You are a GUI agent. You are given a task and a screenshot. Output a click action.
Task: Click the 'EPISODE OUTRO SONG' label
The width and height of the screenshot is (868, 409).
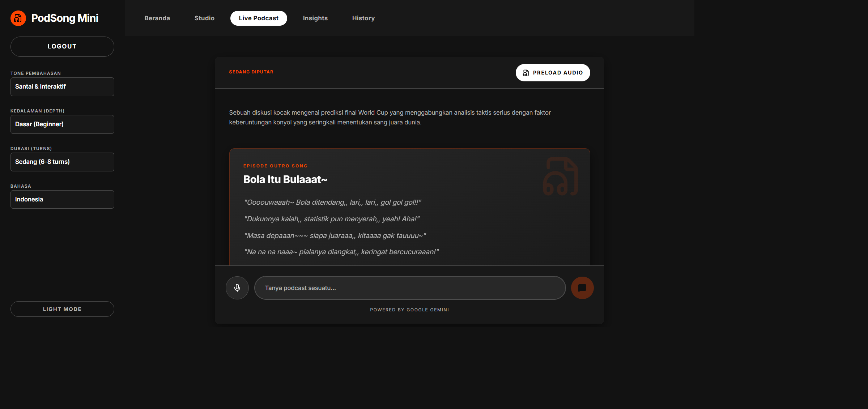pos(276,166)
